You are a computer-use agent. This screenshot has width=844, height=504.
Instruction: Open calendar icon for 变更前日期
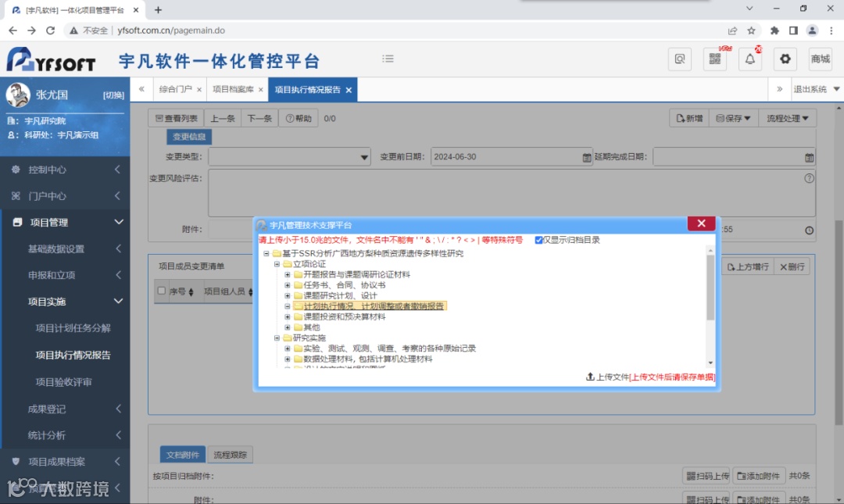pos(586,157)
